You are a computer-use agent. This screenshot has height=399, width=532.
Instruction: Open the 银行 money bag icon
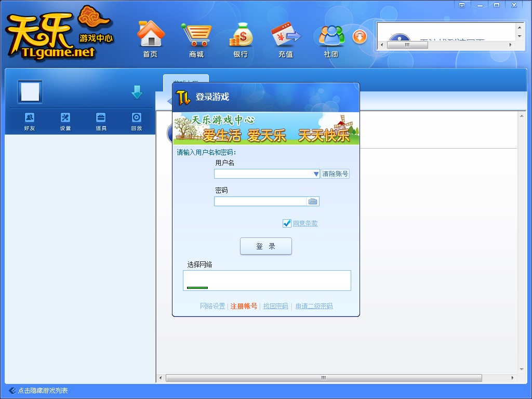point(241,35)
